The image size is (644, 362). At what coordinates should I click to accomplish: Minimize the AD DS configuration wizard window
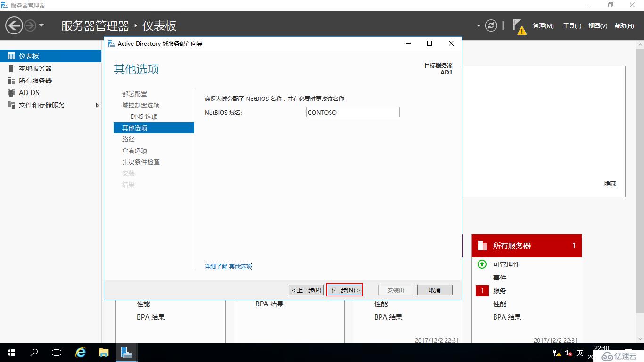click(408, 43)
